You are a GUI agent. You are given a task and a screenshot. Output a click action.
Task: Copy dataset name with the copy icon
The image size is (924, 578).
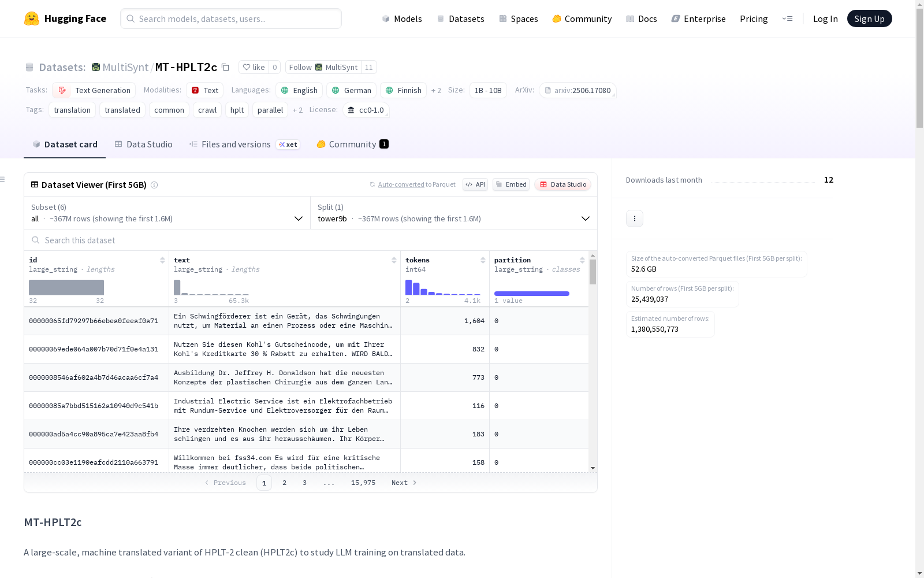226,67
